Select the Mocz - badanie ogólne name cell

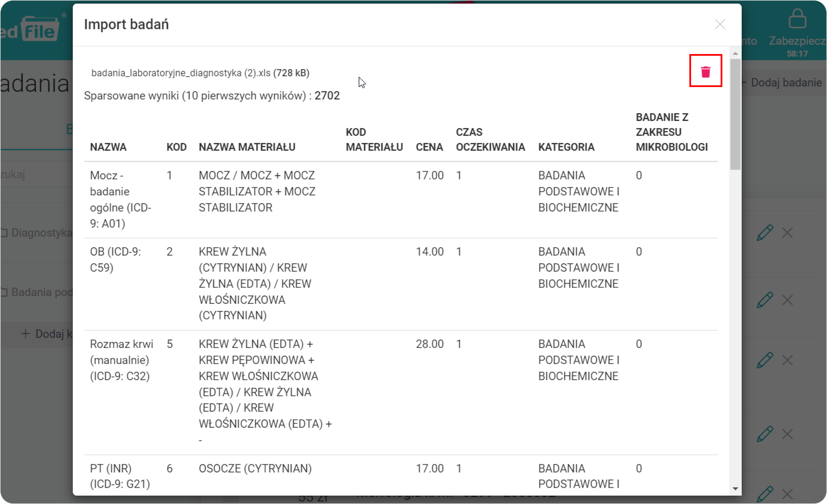tap(121, 199)
